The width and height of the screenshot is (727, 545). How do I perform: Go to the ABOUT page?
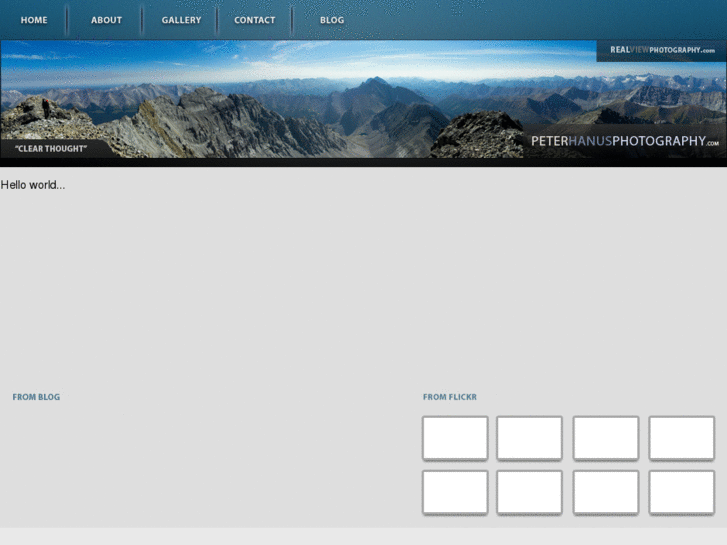click(x=106, y=20)
